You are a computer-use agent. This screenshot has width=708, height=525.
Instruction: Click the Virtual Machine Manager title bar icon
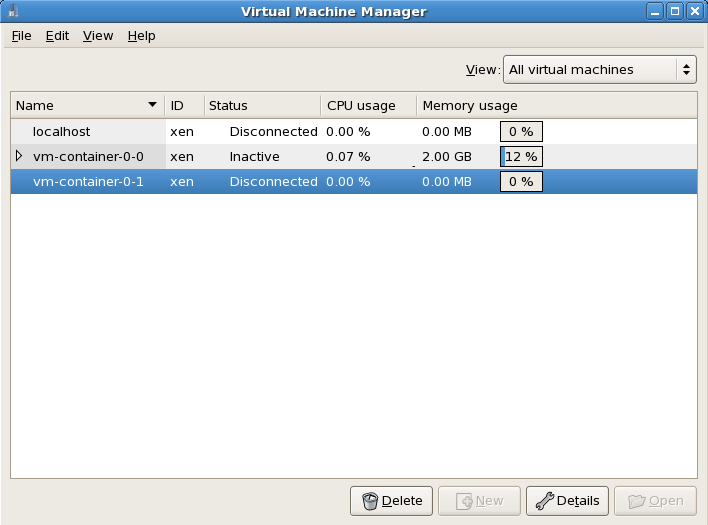(x=13, y=11)
